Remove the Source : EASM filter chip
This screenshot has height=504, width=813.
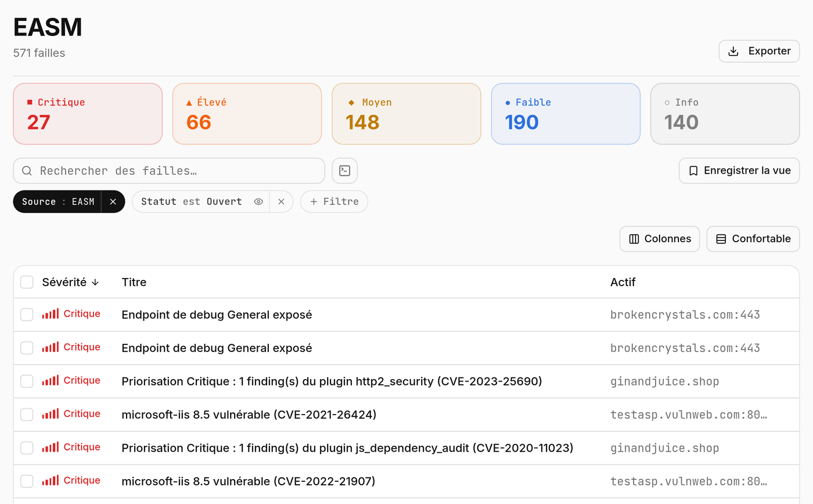pyautogui.click(x=113, y=201)
